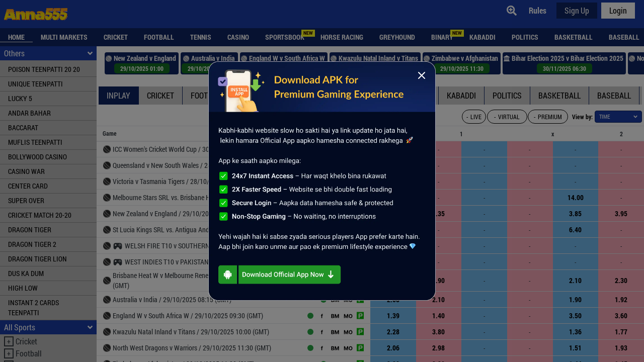Select HOME in the top navigation
The width and height of the screenshot is (644, 362).
16,37
